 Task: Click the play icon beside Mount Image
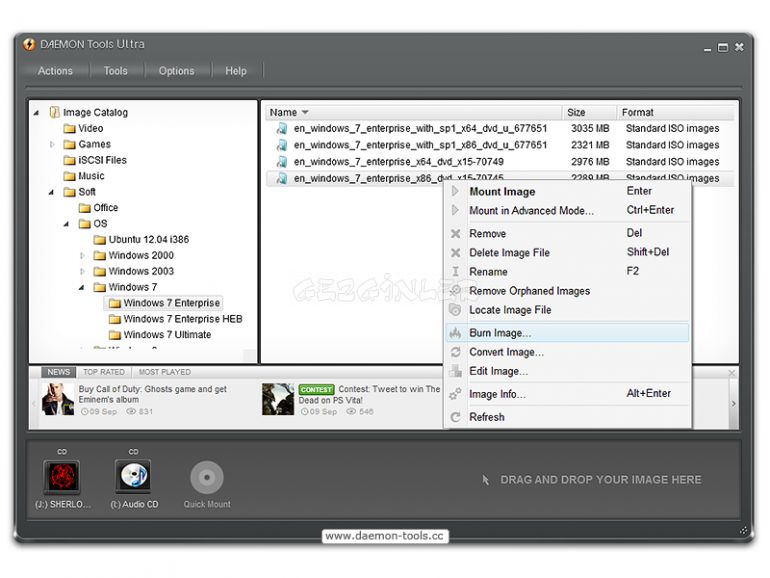[x=455, y=191]
